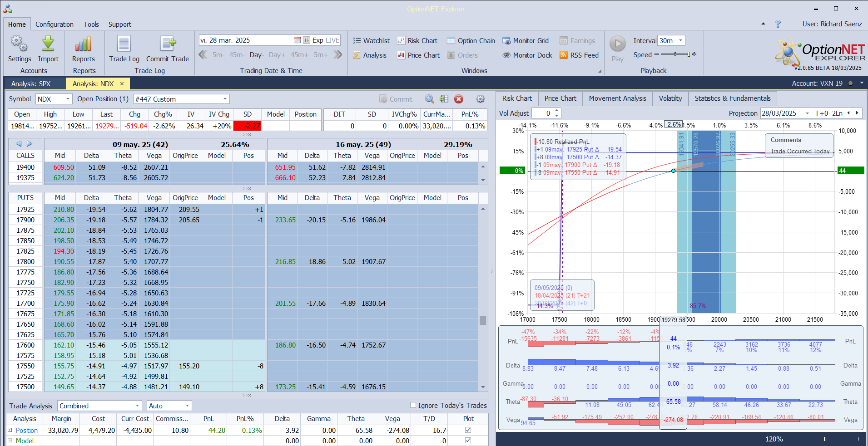
Task: Open the Symbol NDX dropdown
Action: 68,99
